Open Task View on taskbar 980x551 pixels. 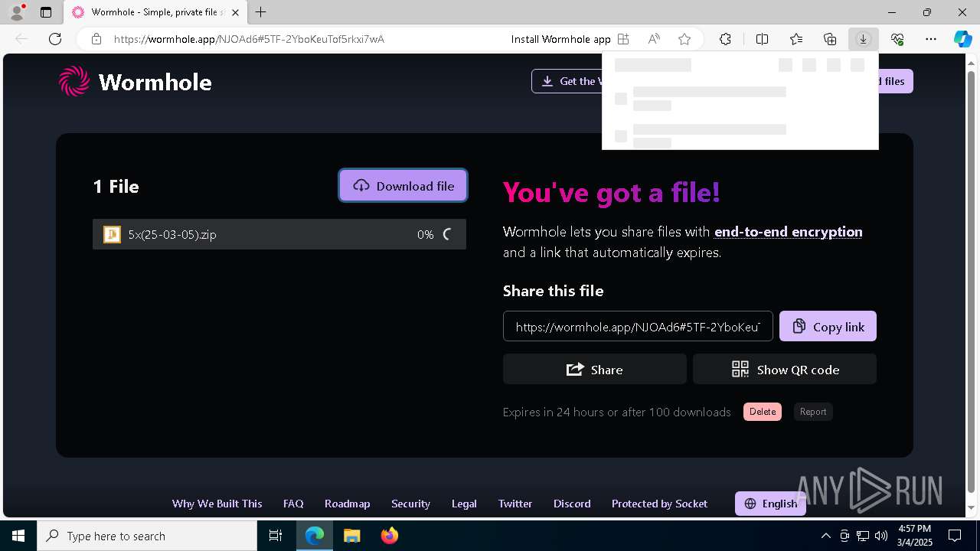tap(276, 536)
